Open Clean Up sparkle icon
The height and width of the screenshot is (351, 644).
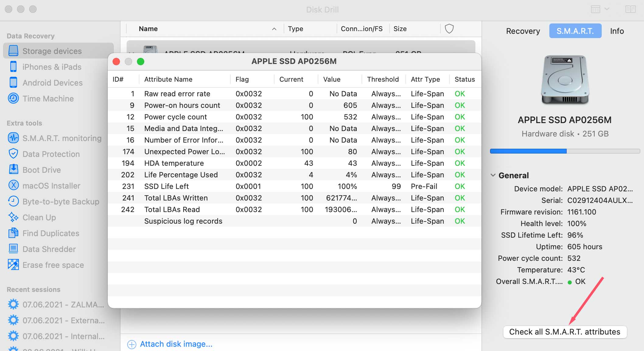pyautogui.click(x=13, y=217)
